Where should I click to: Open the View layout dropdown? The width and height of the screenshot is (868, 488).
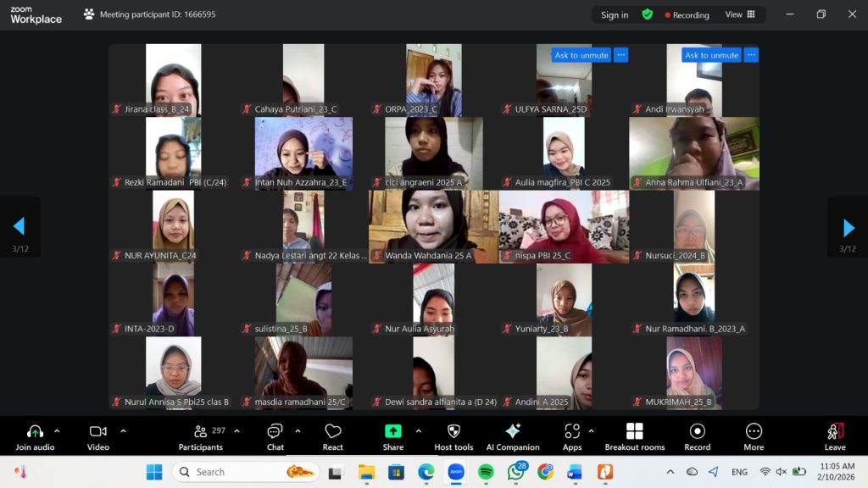click(740, 14)
